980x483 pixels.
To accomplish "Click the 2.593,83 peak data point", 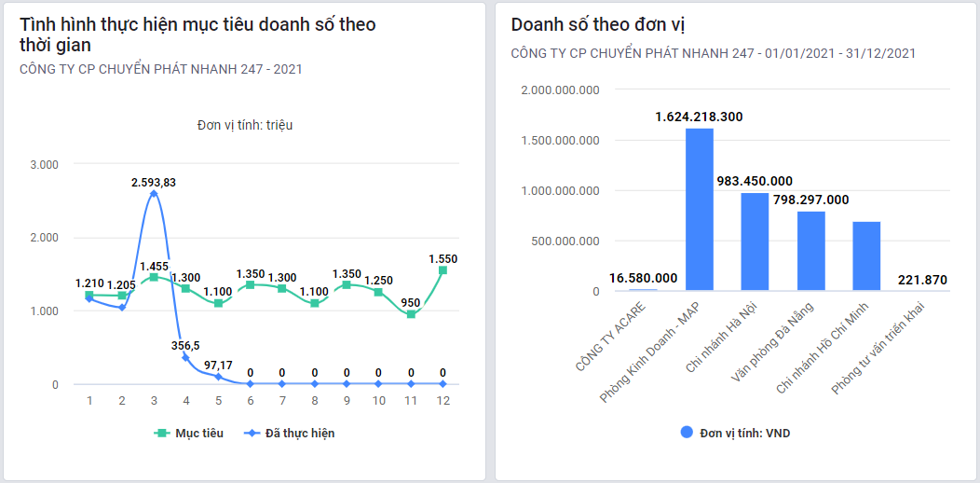I will click(x=154, y=194).
